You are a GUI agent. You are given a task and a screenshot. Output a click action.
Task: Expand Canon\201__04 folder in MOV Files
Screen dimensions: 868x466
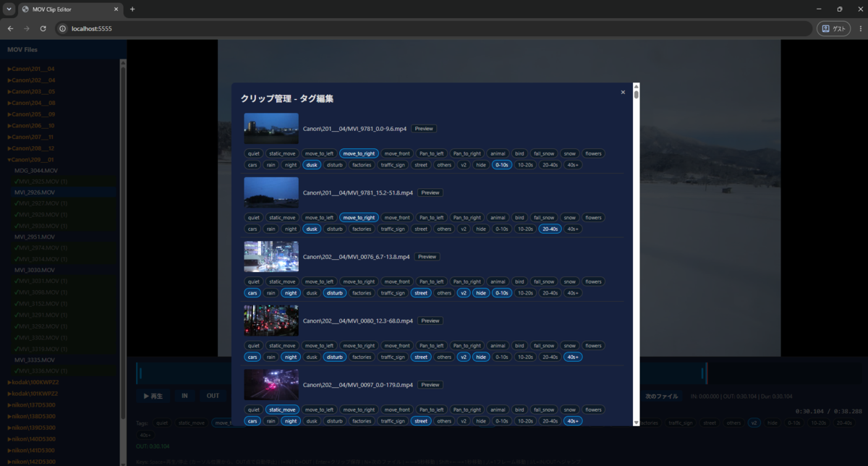tap(31, 69)
